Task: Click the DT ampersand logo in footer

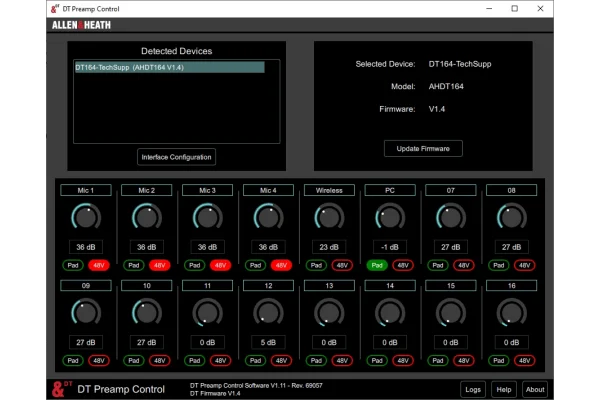Action: (61, 389)
